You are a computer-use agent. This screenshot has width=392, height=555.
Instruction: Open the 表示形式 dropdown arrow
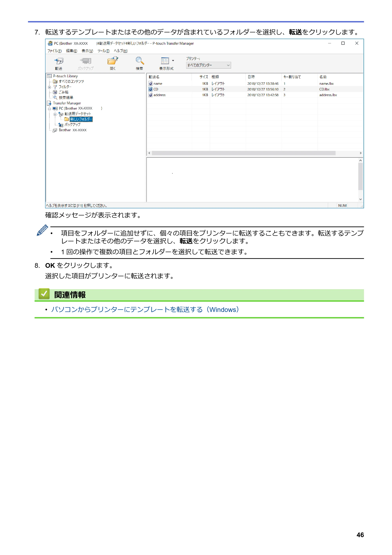click(173, 61)
